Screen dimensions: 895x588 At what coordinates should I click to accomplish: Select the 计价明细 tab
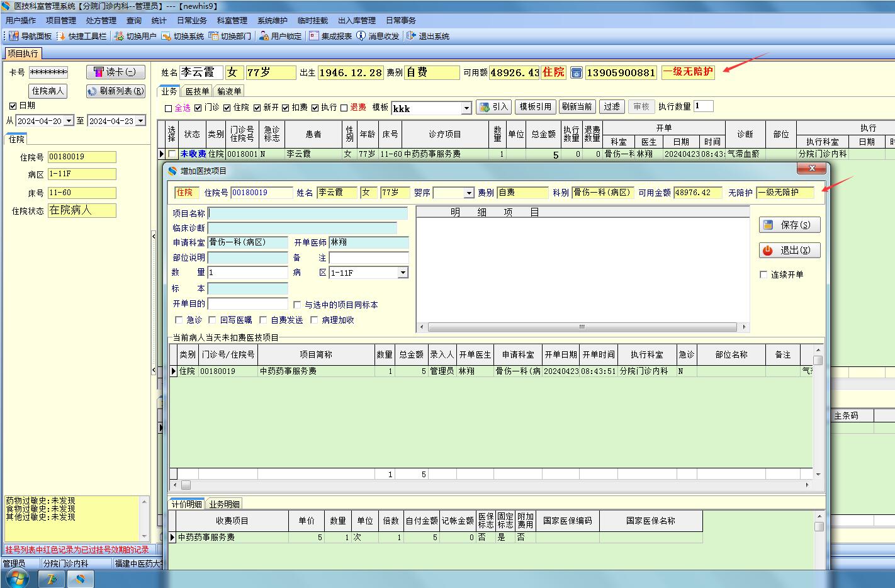(x=187, y=504)
